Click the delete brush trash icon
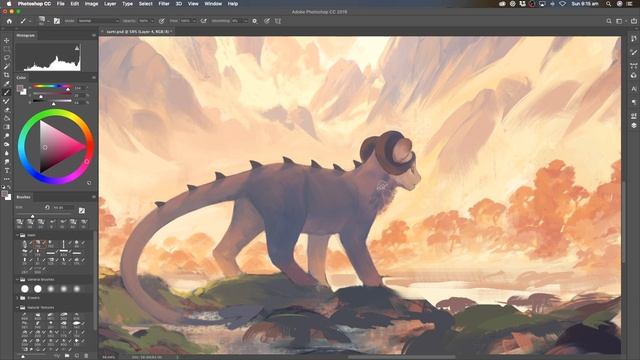The width and height of the screenshot is (640, 360). [86, 356]
